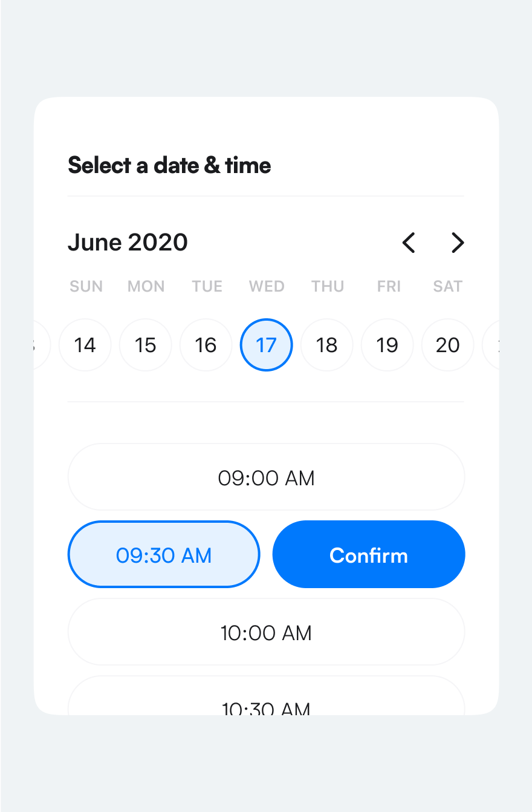532x812 pixels.
Task: Choose June 16 date circle
Action: pos(206,345)
